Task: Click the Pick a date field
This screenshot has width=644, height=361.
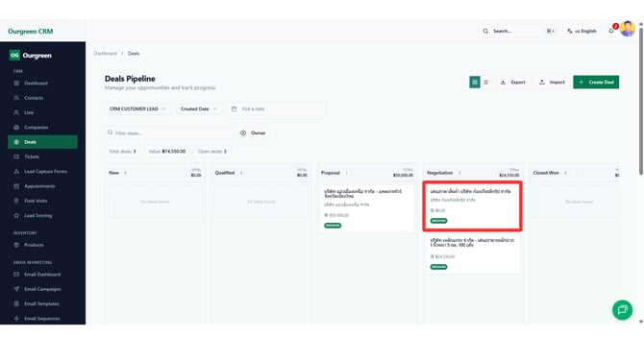Action: pyautogui.click(x=276, y=109)
